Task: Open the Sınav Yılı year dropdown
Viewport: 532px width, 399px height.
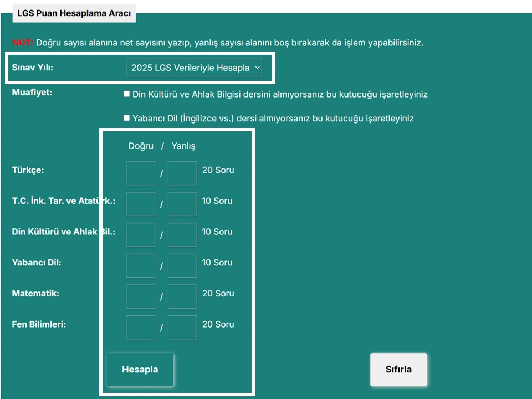Action: click(x=193, y=68)
